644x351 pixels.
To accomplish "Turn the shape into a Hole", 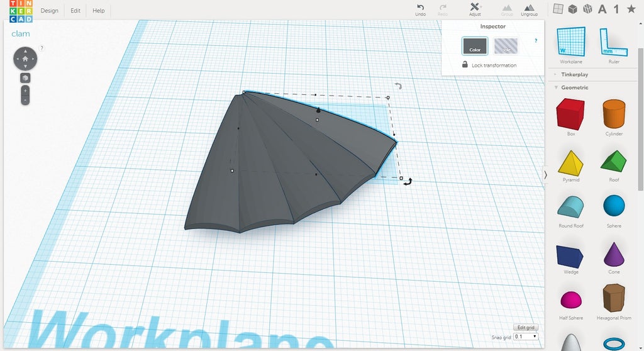I will pos(506,46).
